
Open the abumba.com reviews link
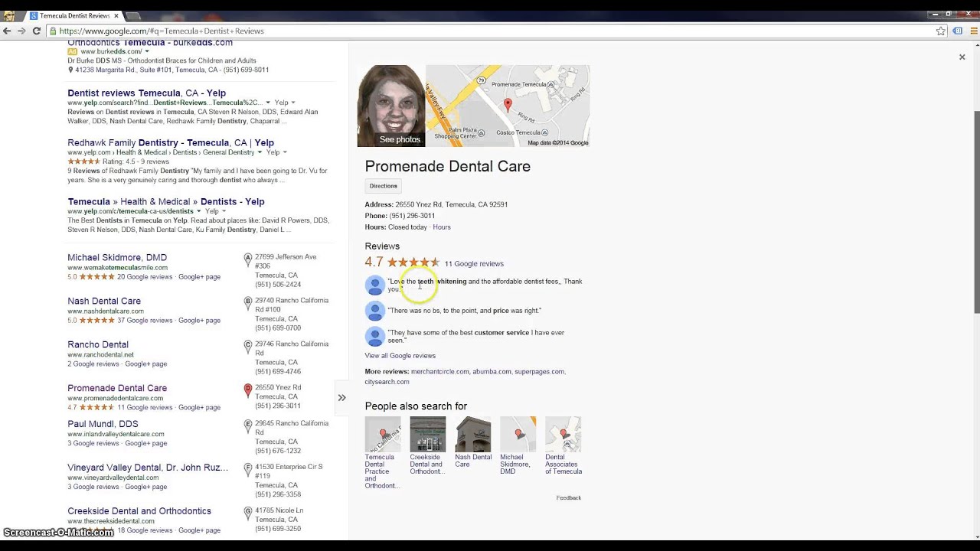tap(492, 372)
